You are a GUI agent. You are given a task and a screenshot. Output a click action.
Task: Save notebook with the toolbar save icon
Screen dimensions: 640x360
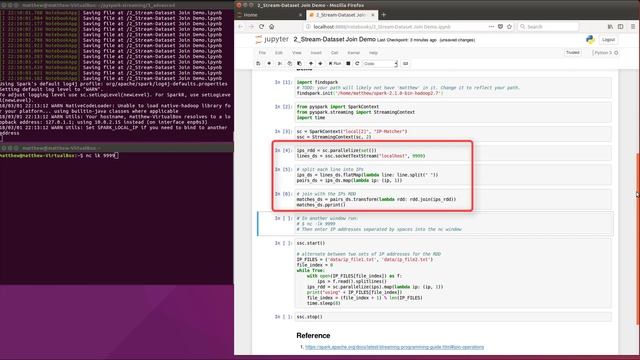[x=258, y=64]
